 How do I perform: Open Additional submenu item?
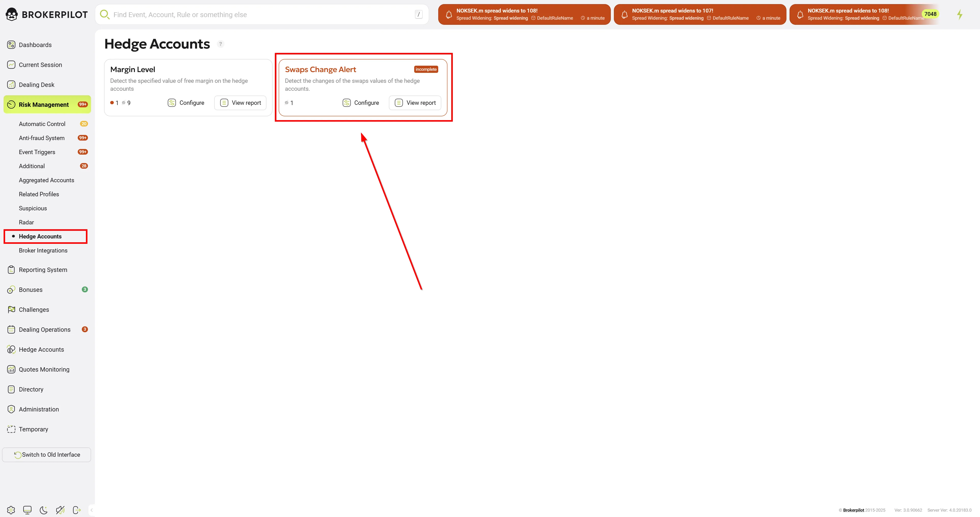pos(32,166)
